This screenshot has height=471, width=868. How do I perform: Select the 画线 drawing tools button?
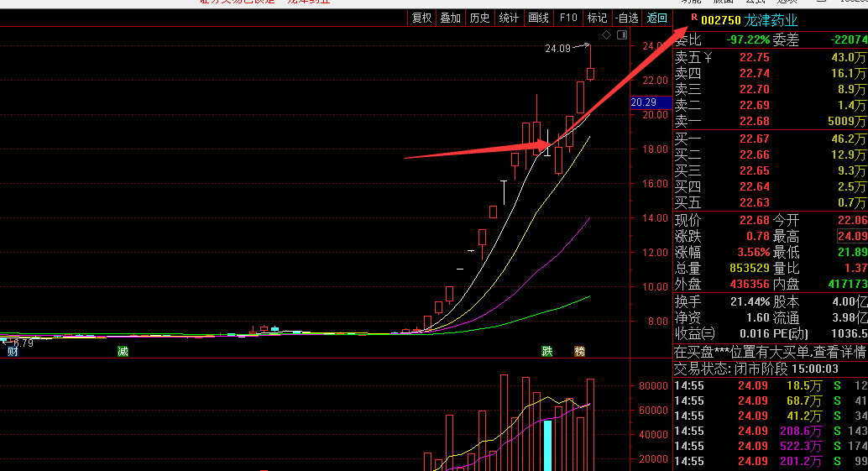click(538, 18)
